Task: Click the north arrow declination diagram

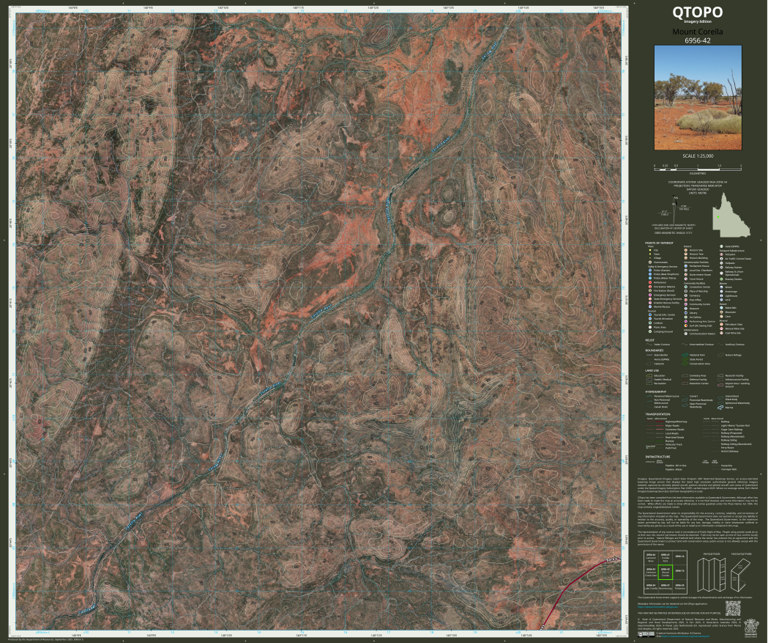Action: coord(673,210)
